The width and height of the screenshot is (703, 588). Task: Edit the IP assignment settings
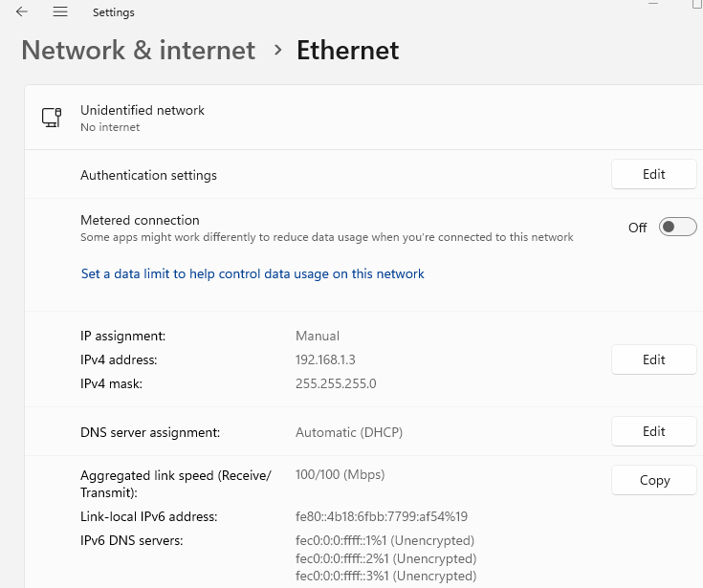pyautogui.click(x=653, y=359)
